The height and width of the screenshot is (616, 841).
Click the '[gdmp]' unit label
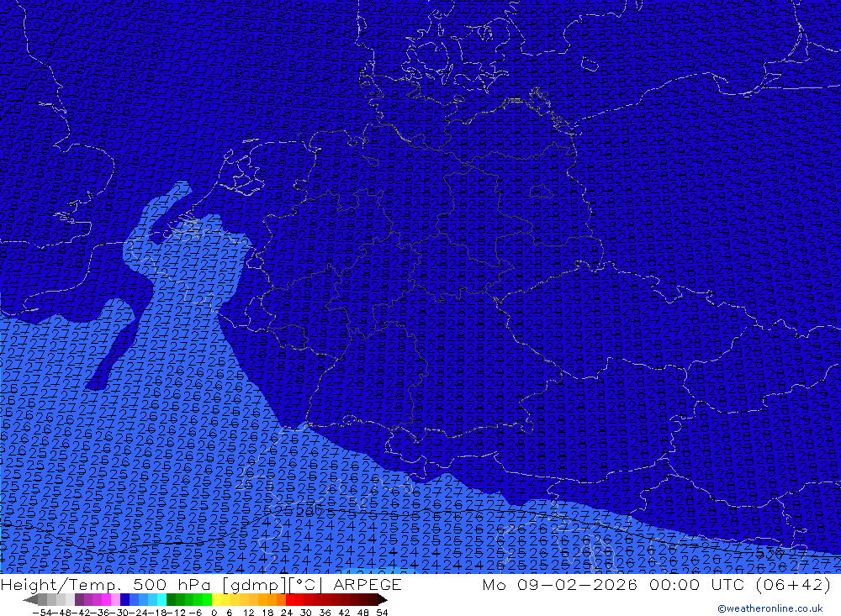254,585
